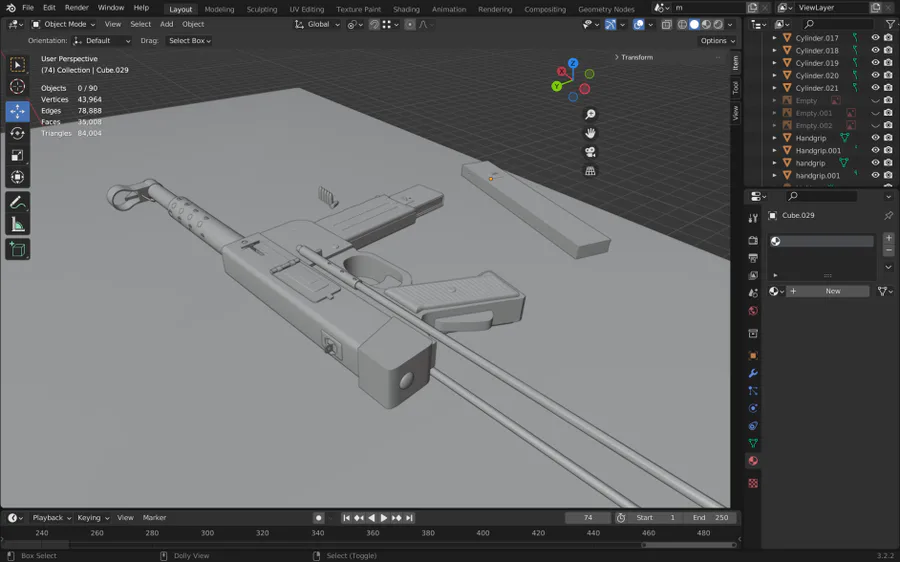
Task: Disable rendering for Cylinder.019
Action: [x=888, y=63]
